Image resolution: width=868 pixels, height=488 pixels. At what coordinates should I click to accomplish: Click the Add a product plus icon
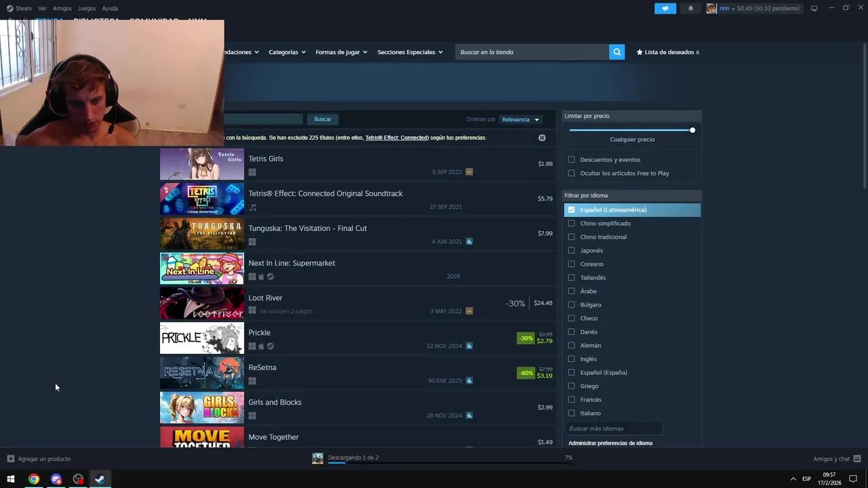[x=10, y=459]
